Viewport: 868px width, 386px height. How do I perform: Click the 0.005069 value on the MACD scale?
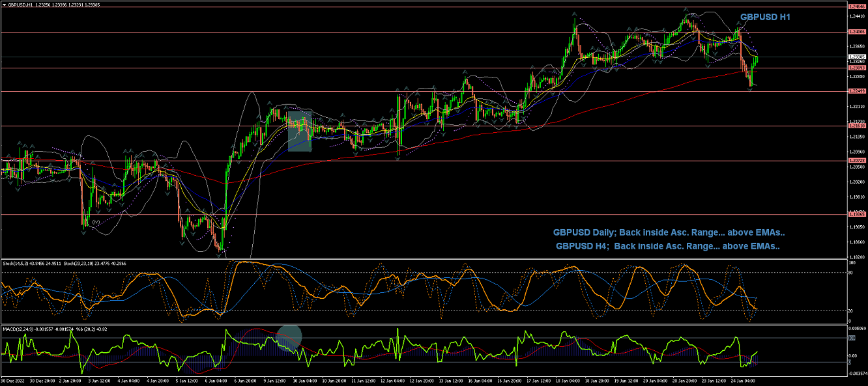(856, 330)
